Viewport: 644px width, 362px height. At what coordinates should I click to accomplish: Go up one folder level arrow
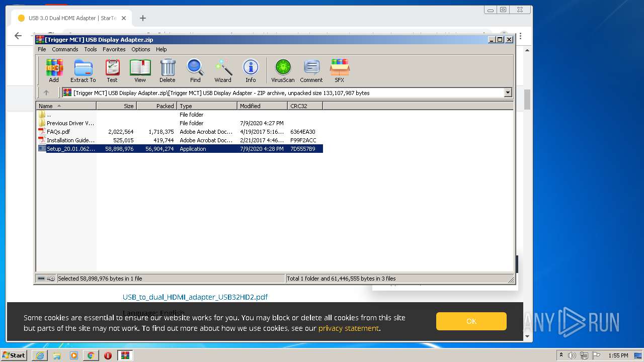click(46, 93)
